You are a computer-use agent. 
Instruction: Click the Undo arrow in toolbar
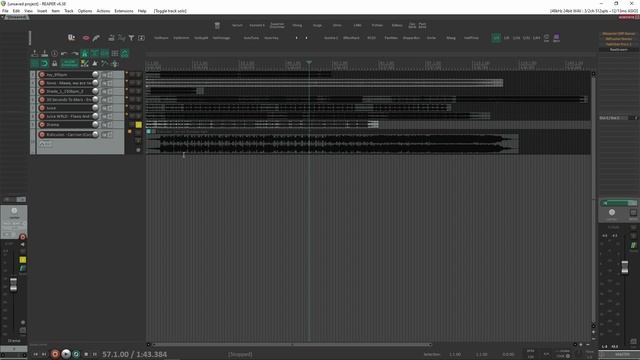coord(64,53)
